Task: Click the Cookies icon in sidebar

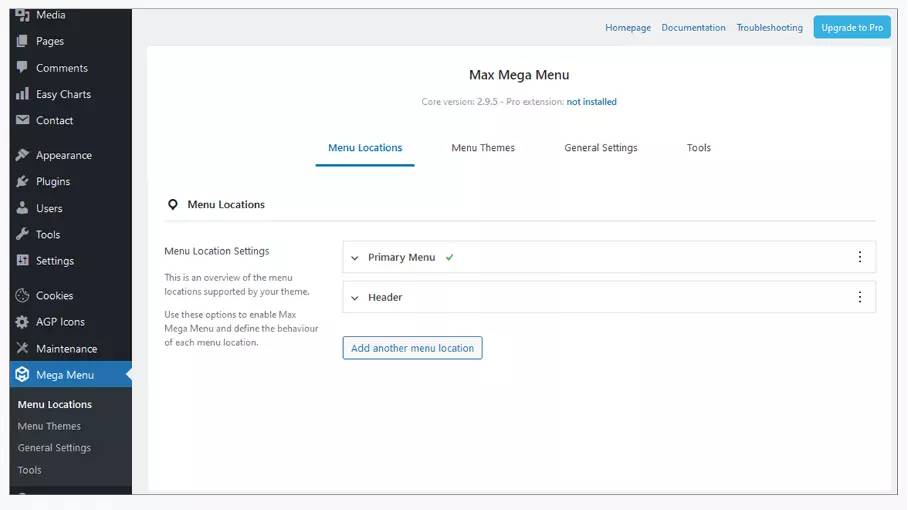Action: (x=22, y=295)
